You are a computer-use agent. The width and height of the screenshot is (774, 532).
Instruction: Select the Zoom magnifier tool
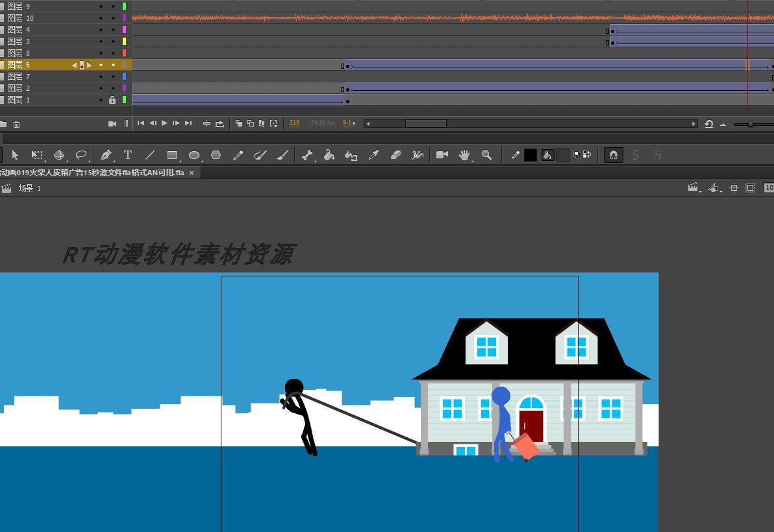[487, 155]
